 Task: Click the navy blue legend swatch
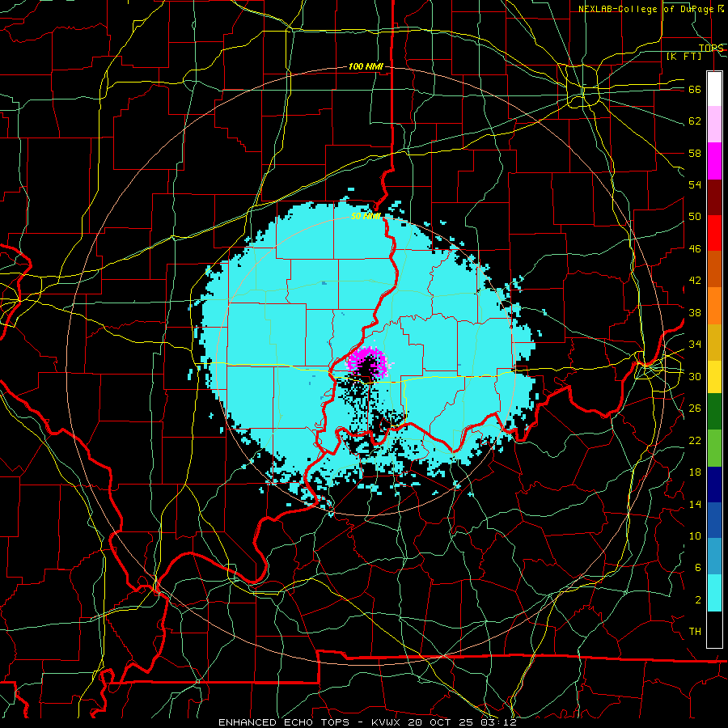(x=714, y=485)
